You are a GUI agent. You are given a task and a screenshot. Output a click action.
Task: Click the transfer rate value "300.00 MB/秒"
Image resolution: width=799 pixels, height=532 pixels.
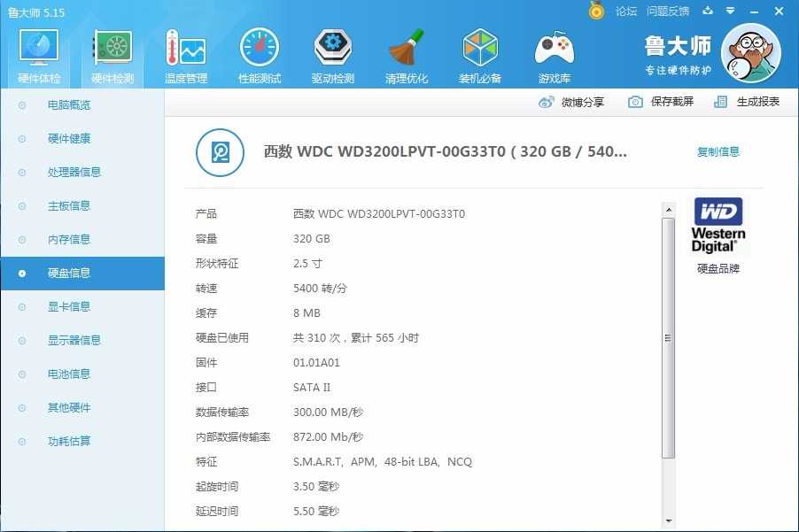click(328, 412)
